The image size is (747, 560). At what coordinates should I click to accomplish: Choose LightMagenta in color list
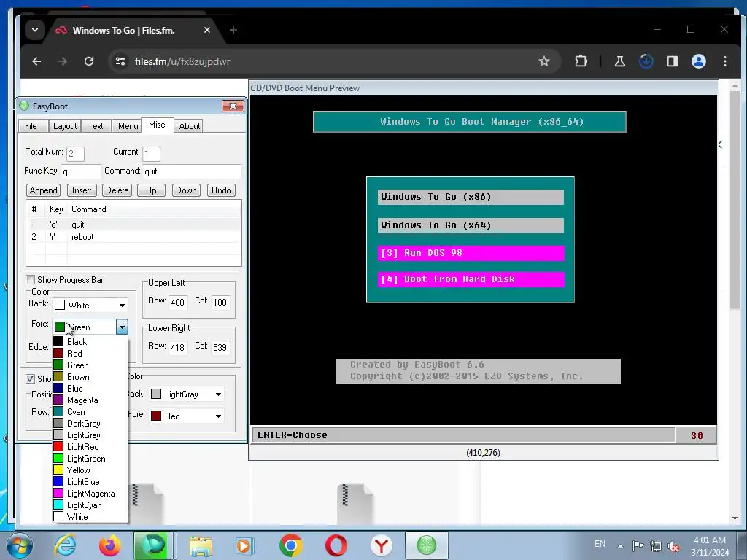90,494
